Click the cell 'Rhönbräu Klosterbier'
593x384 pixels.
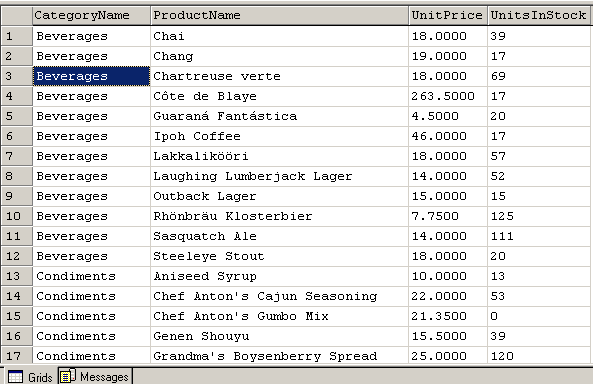(x=279, y=216)
